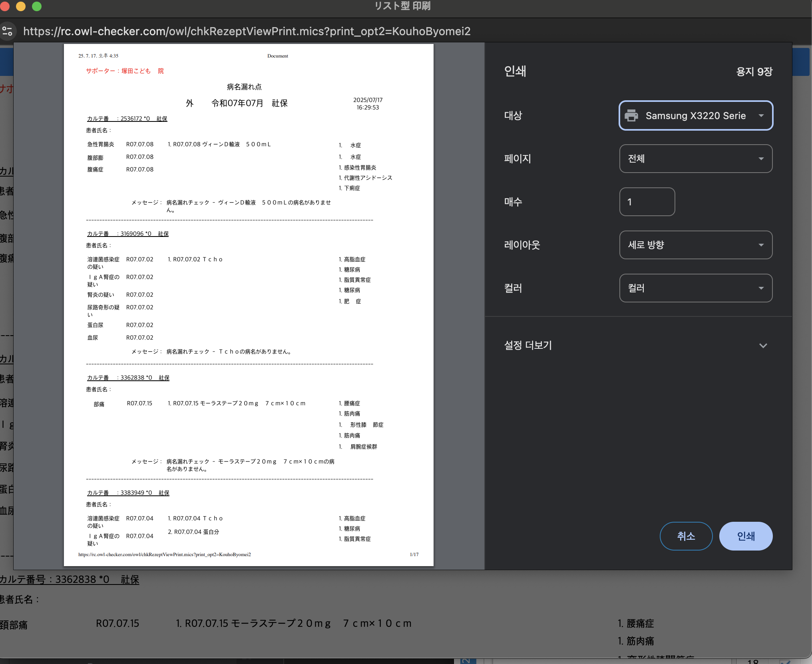
Task: Click the footer URL in preview page
Action: 165,555
